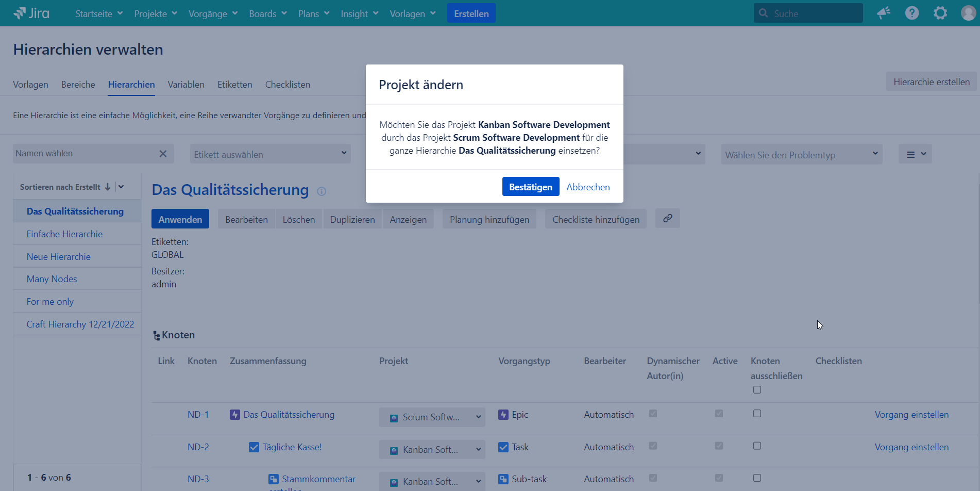Open the notifications megaphone icon
The image size is (980, 491).
(884, 13)
